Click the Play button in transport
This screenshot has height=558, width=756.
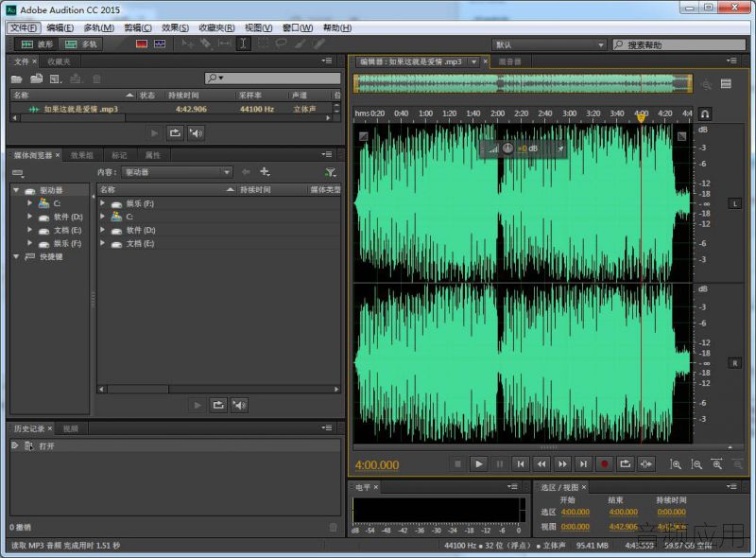click(478, 463)
